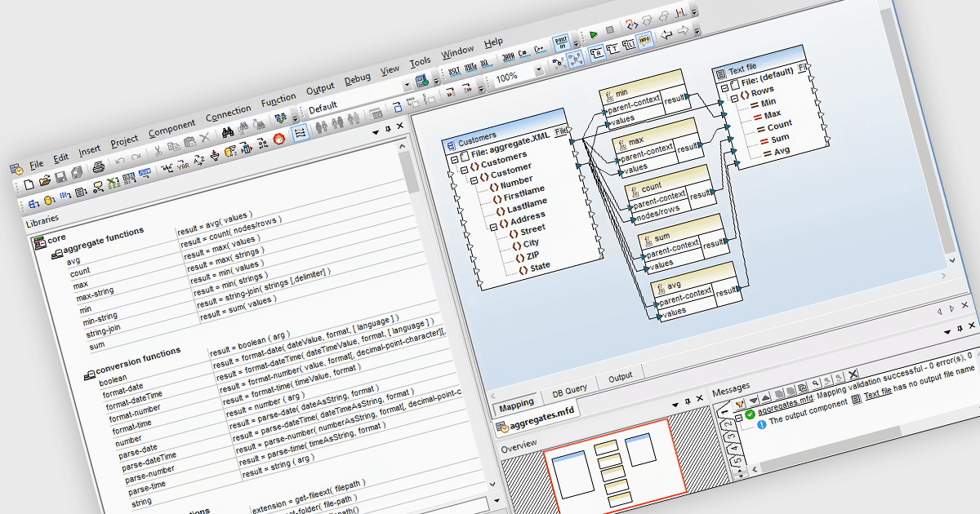Open Libraries pane options arrow
The height and width of the screenshot is (514, 980).
pyautogui.click(x=376, y=131)
